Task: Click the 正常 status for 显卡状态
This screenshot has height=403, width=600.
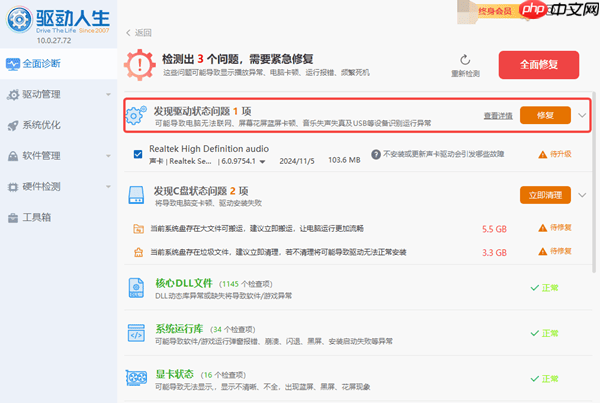Action: 545,379
